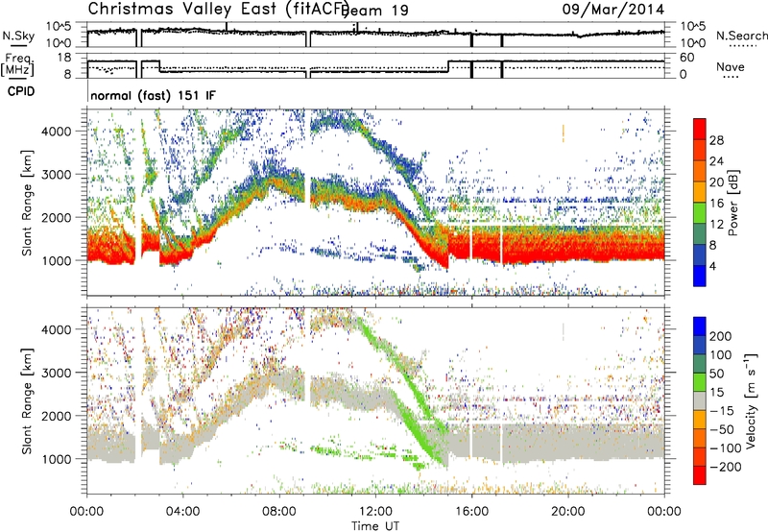Click the '20:00' time axis label

point(567,512)
